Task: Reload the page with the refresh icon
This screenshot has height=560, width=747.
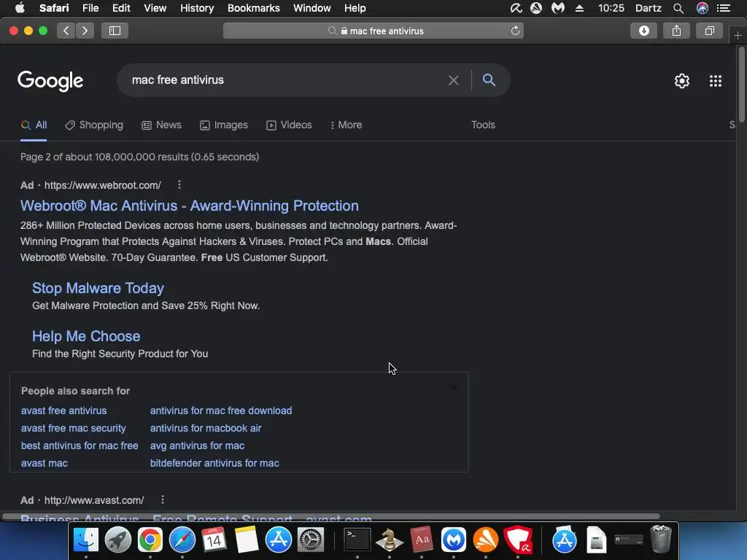Action: 515,31
